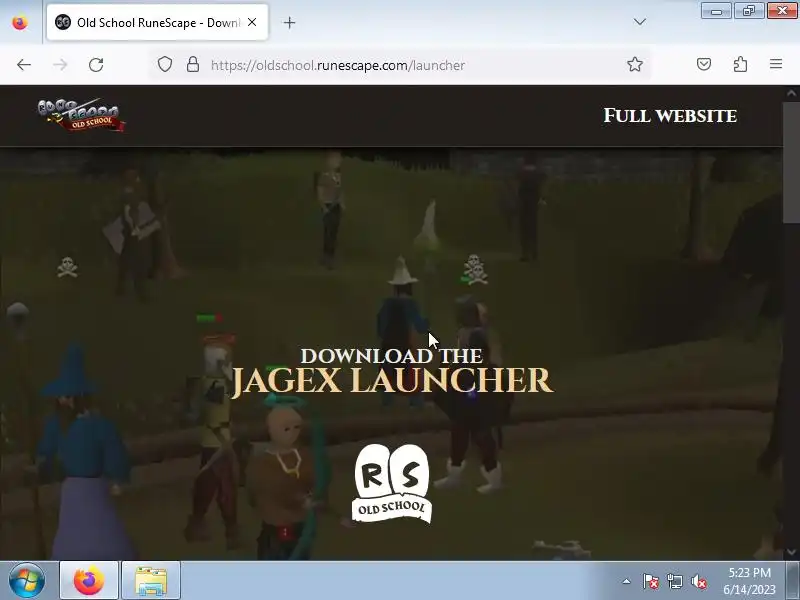The width and height of the screenshot is (800, 600).
Task: Open Windows Explorer from taskbar
Action: [x=151, y=581]
